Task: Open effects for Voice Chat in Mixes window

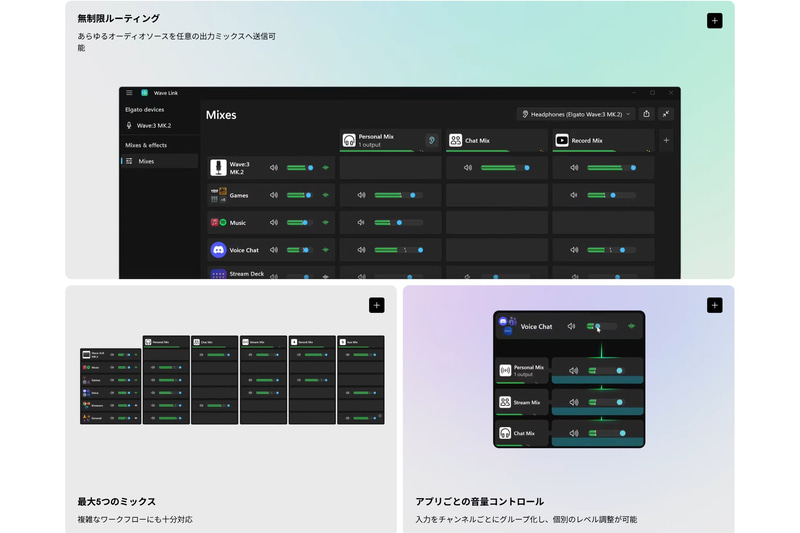Action: point(326,250)
